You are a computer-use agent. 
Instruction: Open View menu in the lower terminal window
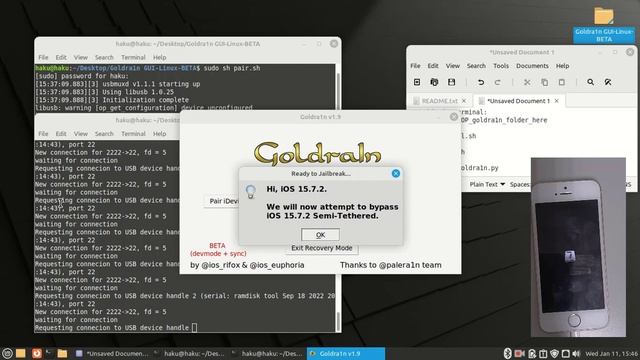coord(80,133)
